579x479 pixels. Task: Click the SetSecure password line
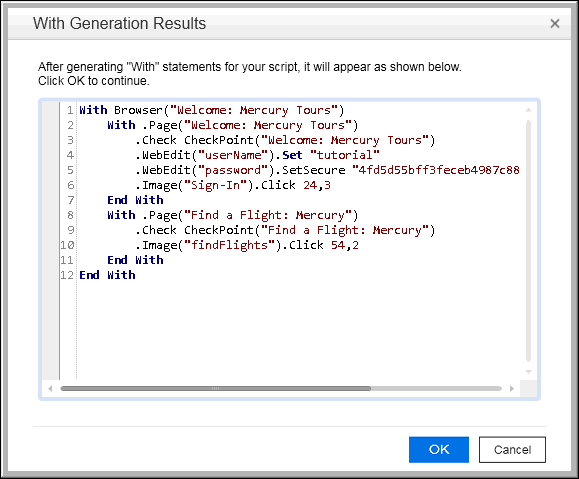click(327, 170)
